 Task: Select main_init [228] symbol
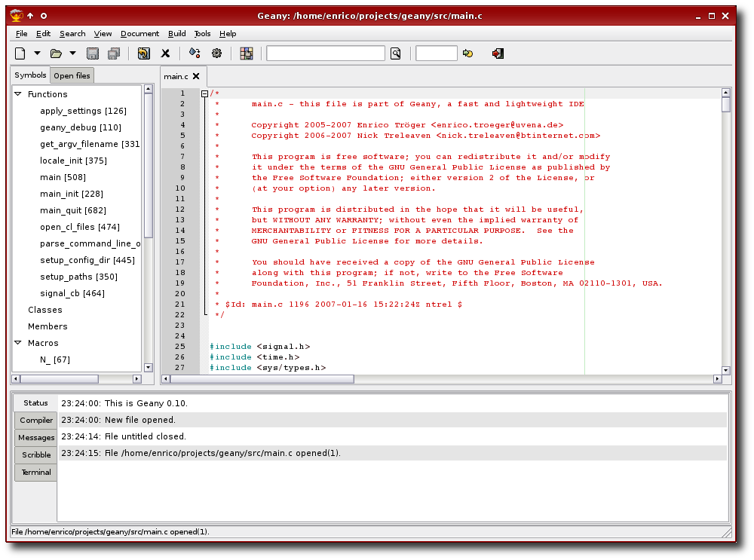[72, 194]
